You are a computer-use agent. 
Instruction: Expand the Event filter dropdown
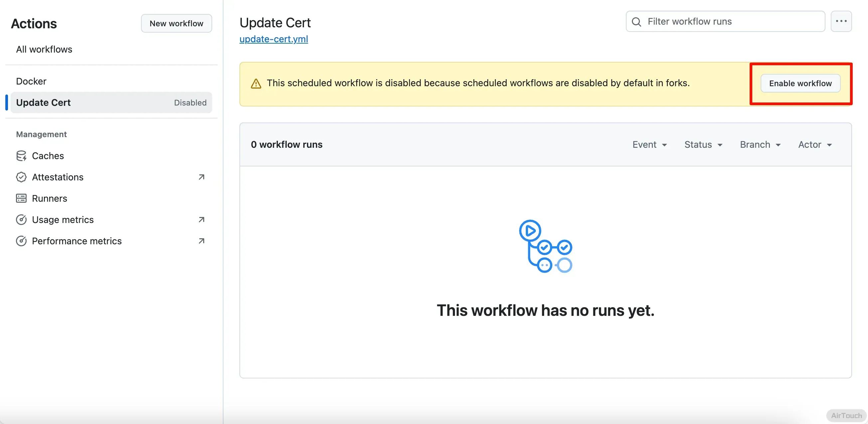[649, 145]
